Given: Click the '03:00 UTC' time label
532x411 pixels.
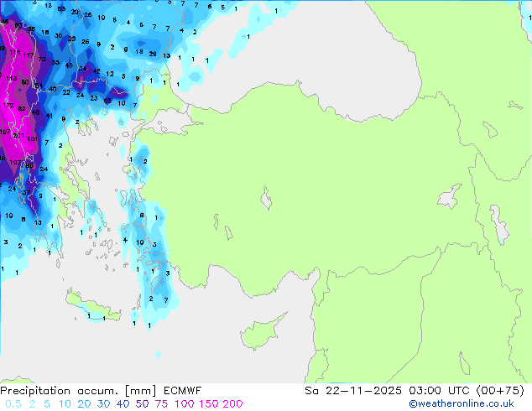Looking at the screenshot, I should (x=440, y=391).
